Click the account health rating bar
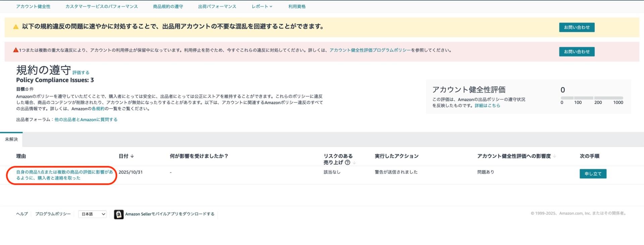The height and width of the screenshot is (245, 644). click(x=592, y=98)
